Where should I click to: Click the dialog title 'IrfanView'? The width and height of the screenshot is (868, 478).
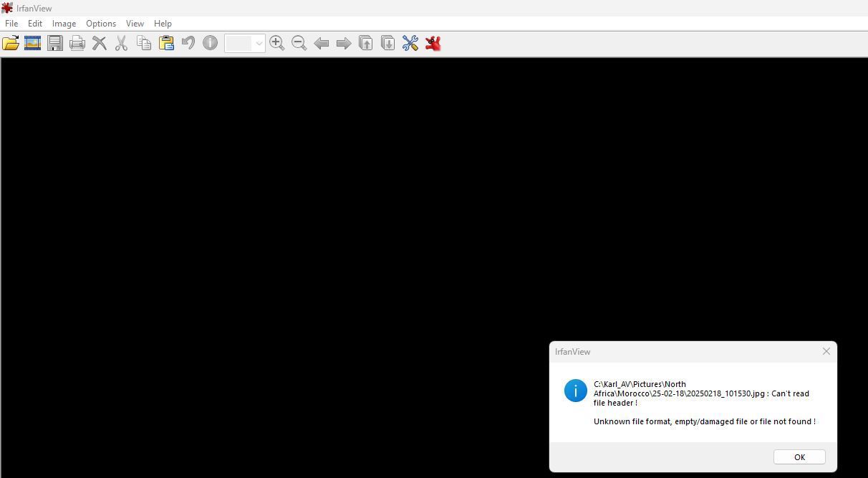pos(573,352)
